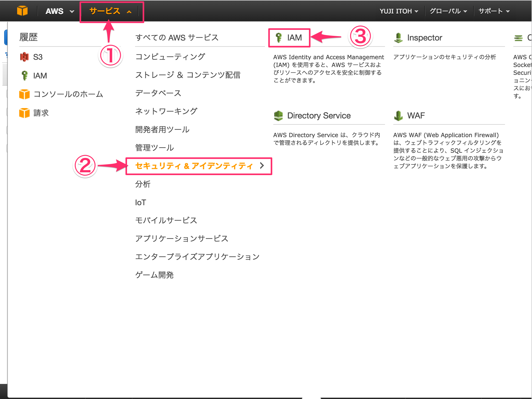Image resolution: width=532 pixels, height=399 pixels.
Task: Select ゲーム開発 category
Action: [155, 275]
